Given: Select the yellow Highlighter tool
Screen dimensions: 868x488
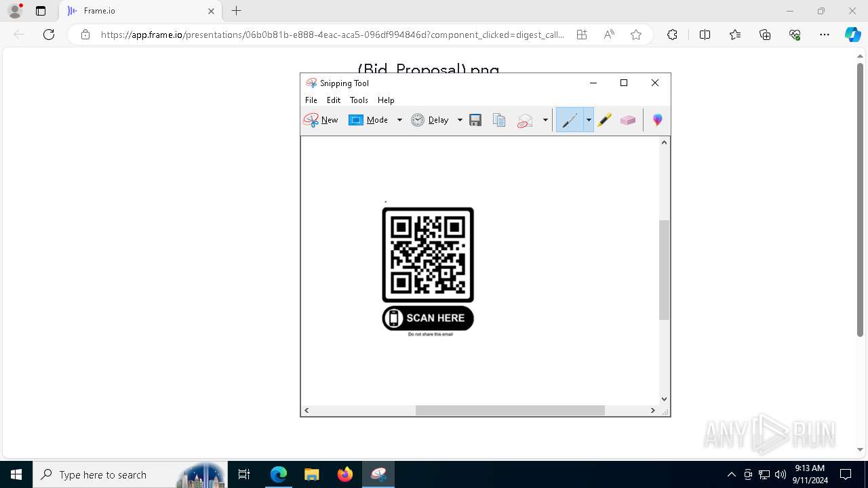Looking at the screenshot, I should [605, 120].
